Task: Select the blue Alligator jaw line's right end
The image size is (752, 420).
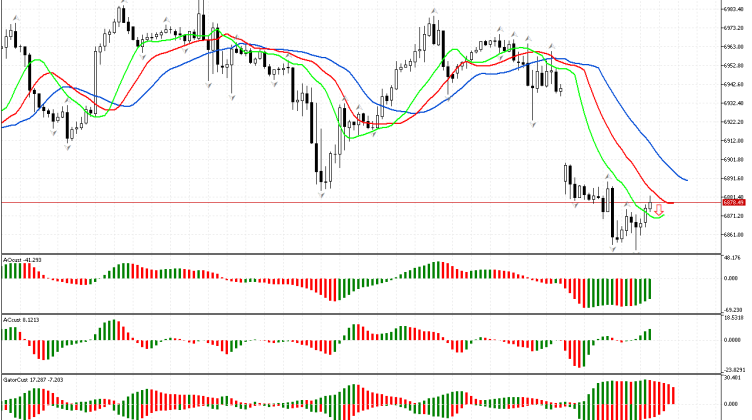Action: pos(687,180)
